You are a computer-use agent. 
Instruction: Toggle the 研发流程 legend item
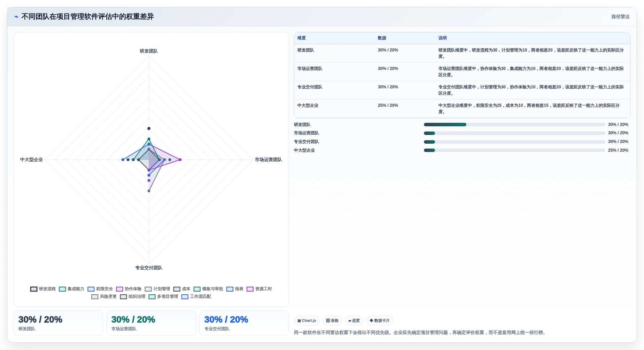[43, 289]
